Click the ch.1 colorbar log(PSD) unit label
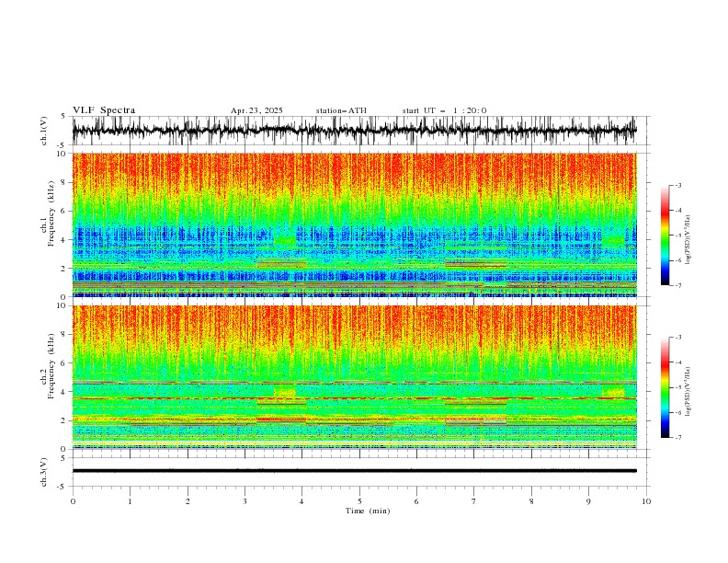The image size is (728, 563). pyautogui.click(x=688, y=240)
